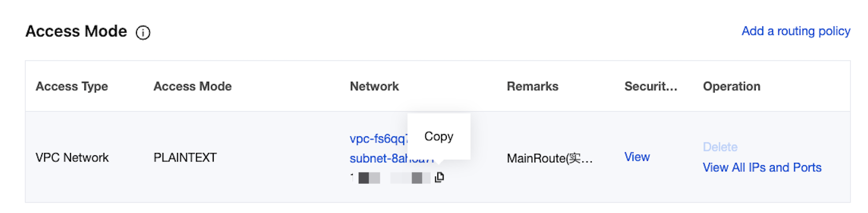Open View All IPs and Ports
The height and width of the screenshot is (213, 868).
[x=762, y=168]
